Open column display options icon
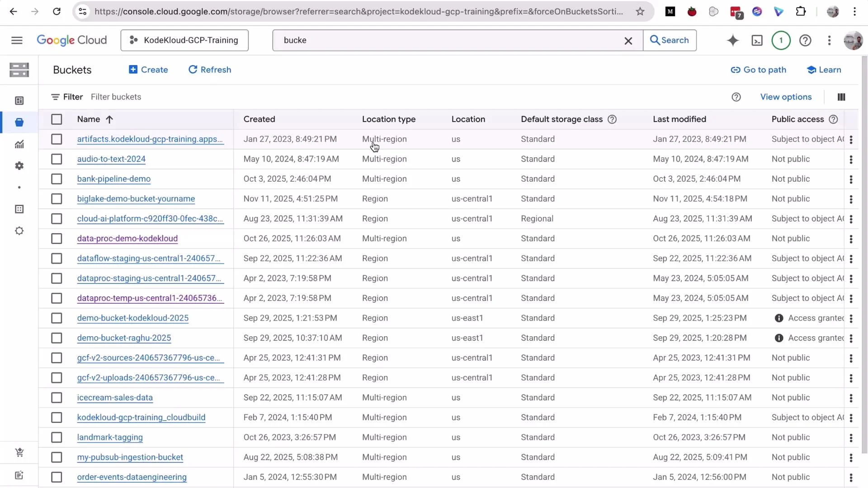 coord(841,97)
